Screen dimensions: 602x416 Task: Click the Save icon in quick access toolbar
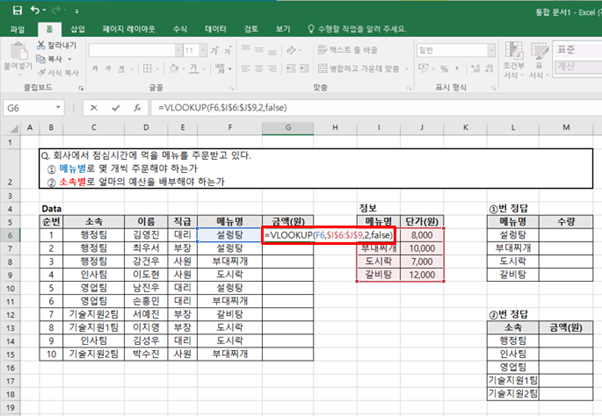click(x=17, y=10)
